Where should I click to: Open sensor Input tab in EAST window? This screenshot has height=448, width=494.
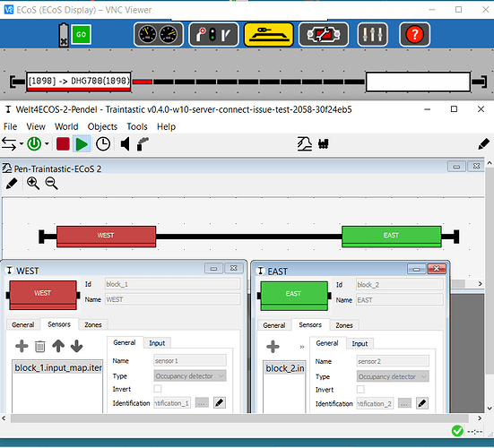pyautogui.click(x=360, y=343)
